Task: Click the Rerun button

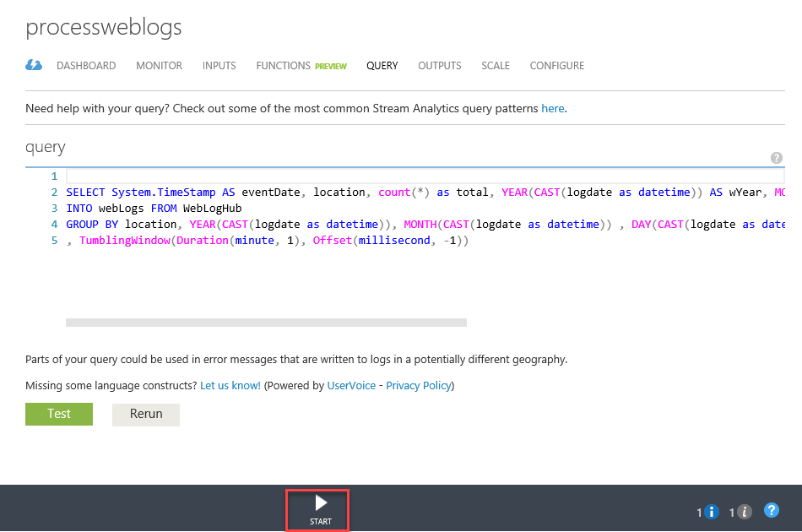Action: tap(146, 414)
